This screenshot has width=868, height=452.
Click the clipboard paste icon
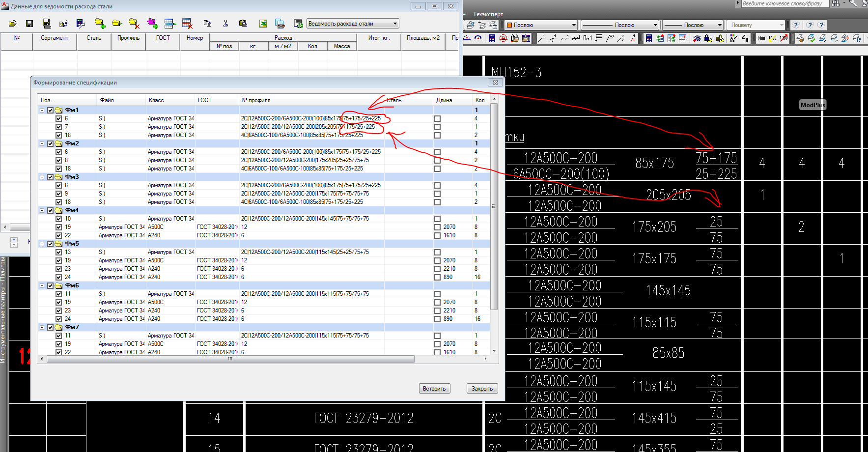click(x=243, y=24)
